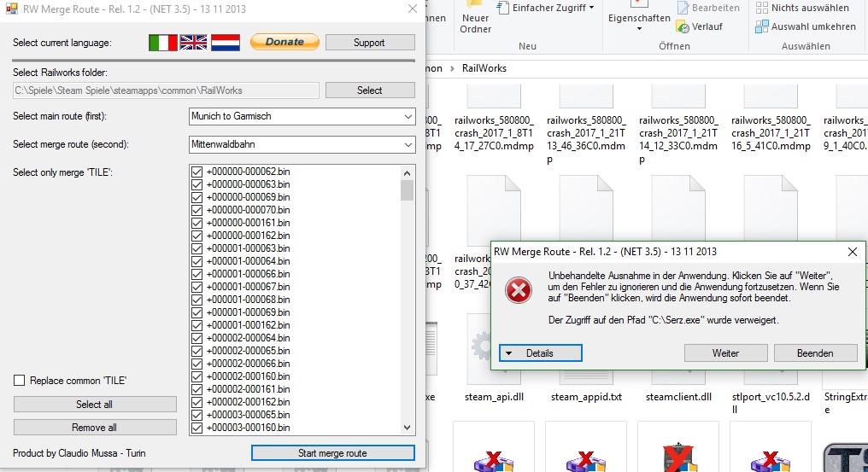Viewport: 868px width, 472px height.
Task: Click the Donate button
Action: tap(284, 42)
